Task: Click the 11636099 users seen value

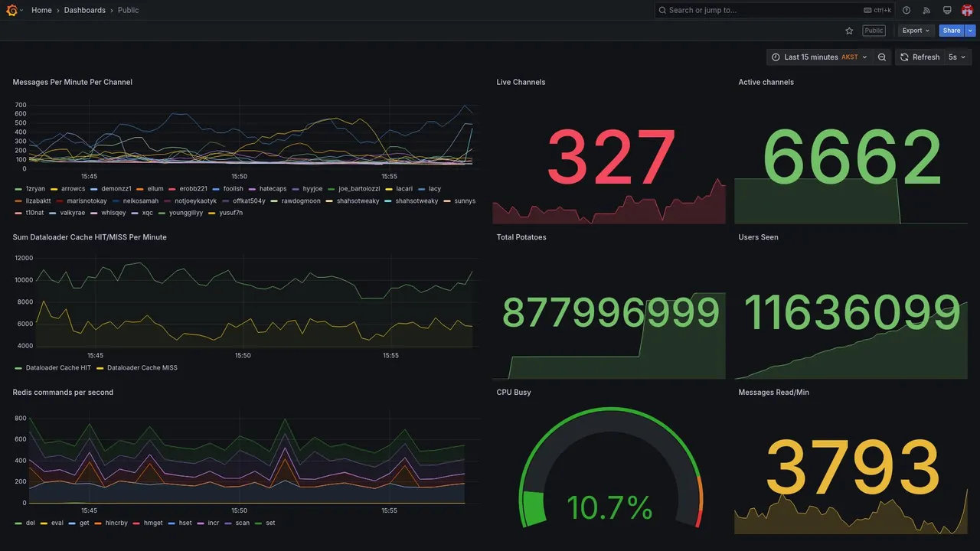Action: [x=852, y=313]
